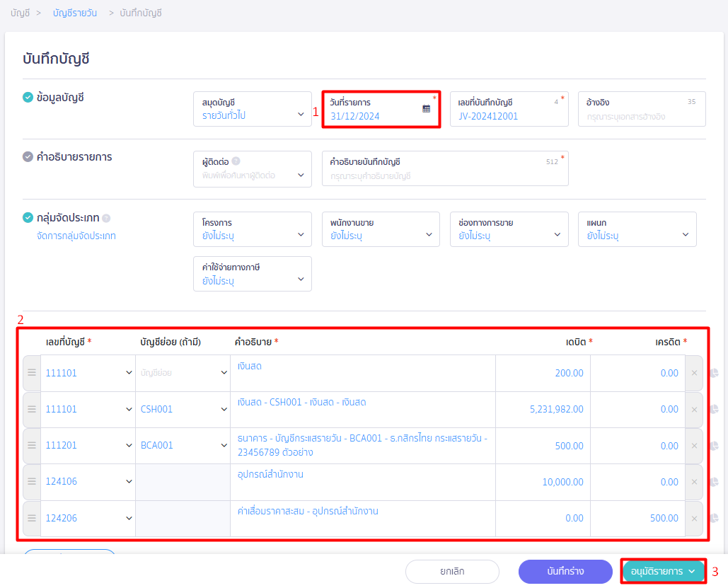Image resolution: width=728 pixels, height=588 pixels.
Task: Click บันทึกร่าง save draft button
Action: (565, 571)
